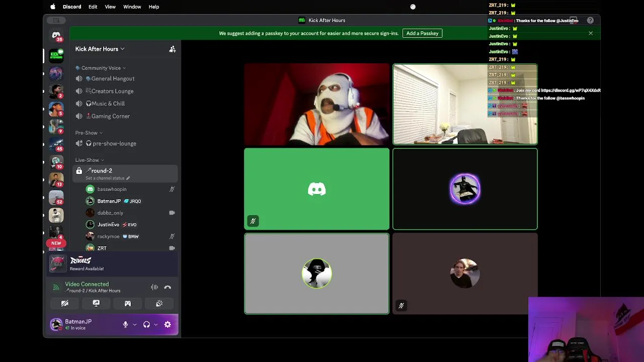Open Kick After Hours server dropdown
The width and height of the screenshot is (644, 362).
(x=100, y=49)
